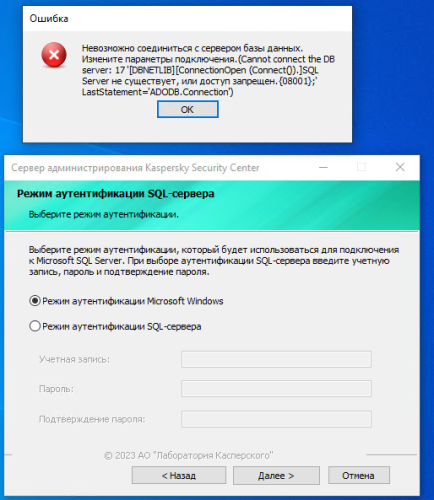Click the Режим аутентификации SQL-сервера header

pyautogui.click(x=116, y=194)
